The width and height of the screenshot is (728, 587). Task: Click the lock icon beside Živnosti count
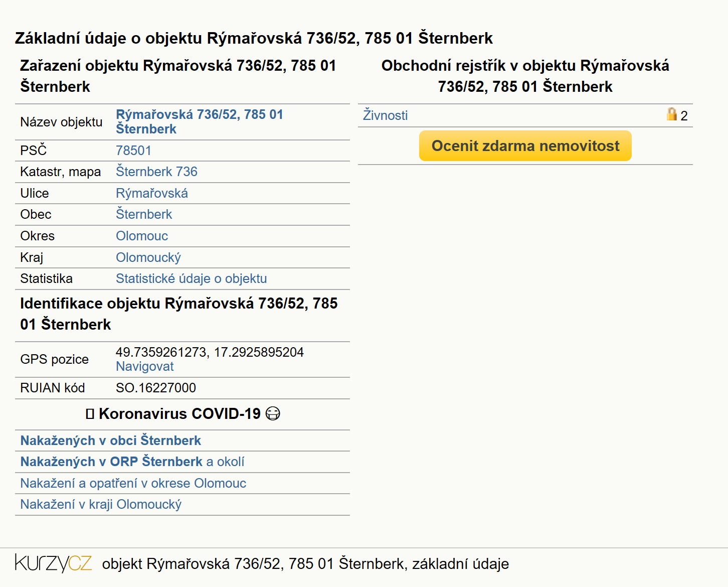[671, 114]
